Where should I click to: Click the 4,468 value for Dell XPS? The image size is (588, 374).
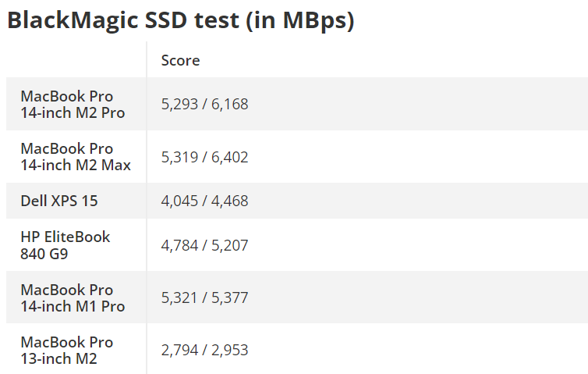228,201
